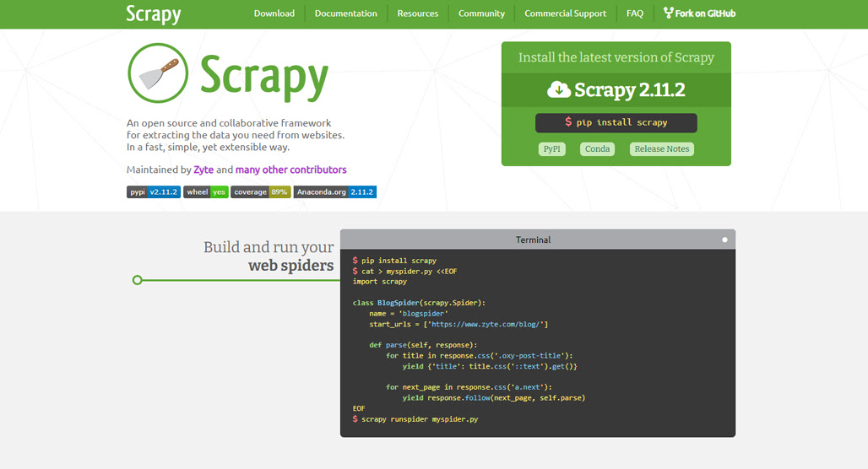This screenshot has width=868, height=469.
Task: Click the 'def parse(self, response):' code line
Action: point(423,345)
